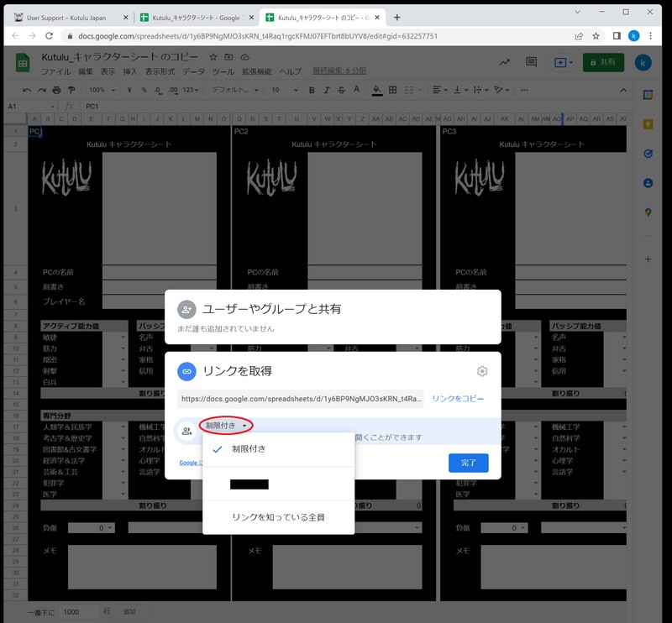Select the paint format tool
672x623 pixels.
(x=71, y=90)
